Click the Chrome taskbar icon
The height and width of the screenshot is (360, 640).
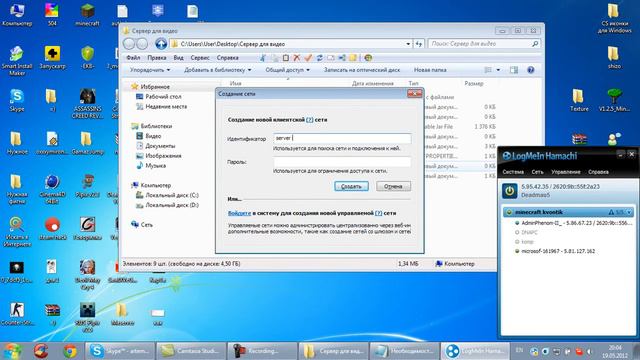pos(70,351)
